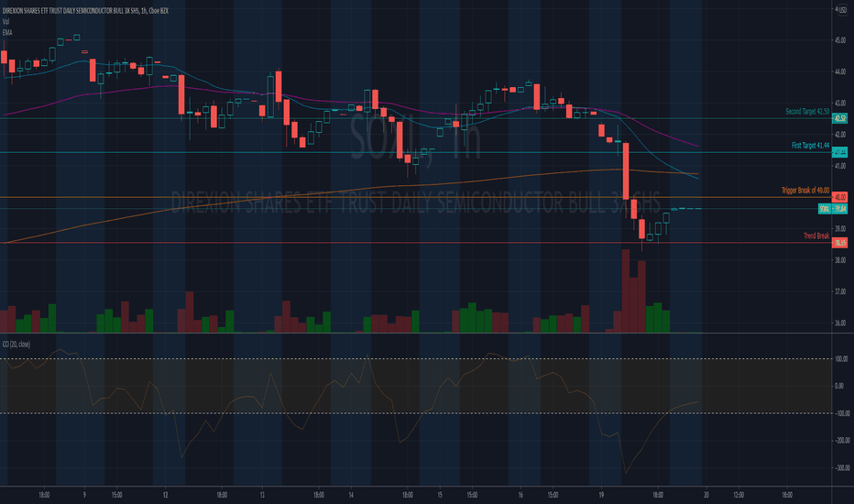
Task: Click the 39.00 price axis label
Action: 840,229
